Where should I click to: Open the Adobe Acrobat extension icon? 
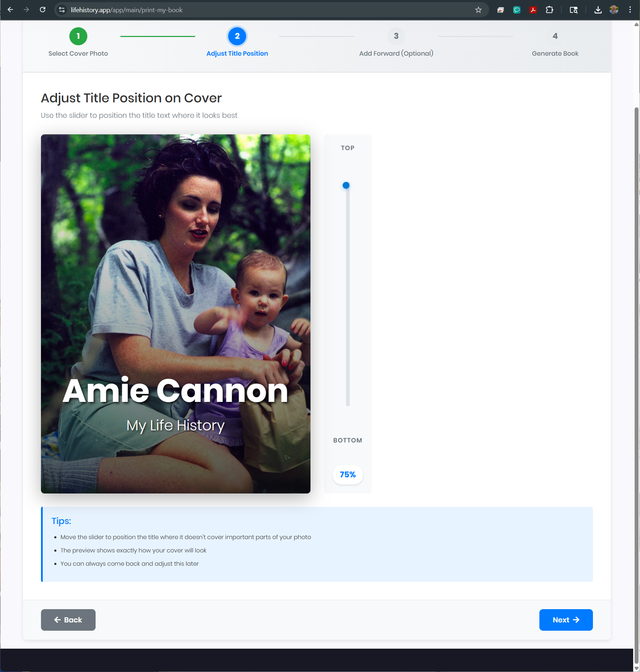point(533,10)
